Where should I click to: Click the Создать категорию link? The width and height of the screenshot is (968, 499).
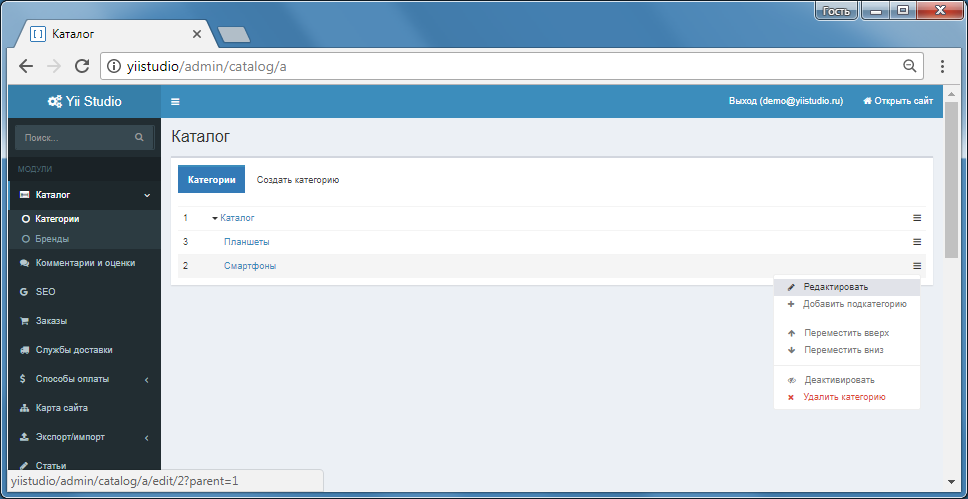(298, 180)
